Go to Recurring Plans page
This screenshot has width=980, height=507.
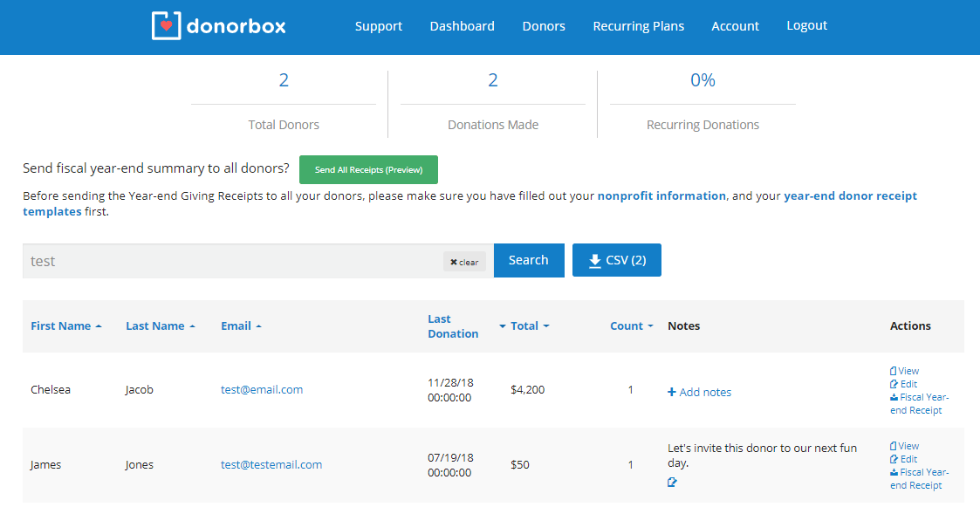click(x=638, y=26)
